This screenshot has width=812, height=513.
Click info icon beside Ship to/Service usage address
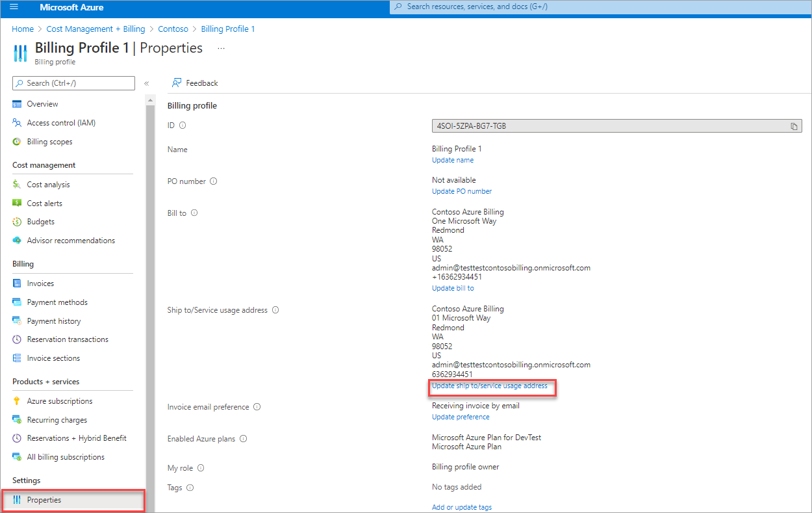(x=275, y=310)
